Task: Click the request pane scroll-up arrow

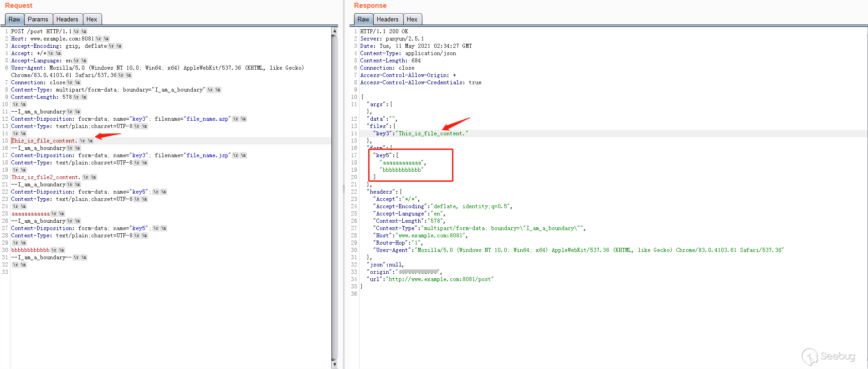Action: coord(334,31)
